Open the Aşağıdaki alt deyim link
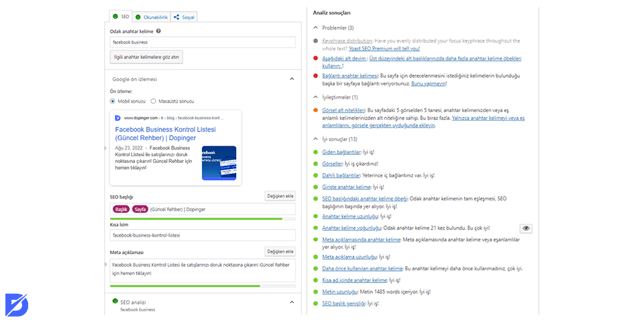644x322 pixels. (x=344, y=59)
